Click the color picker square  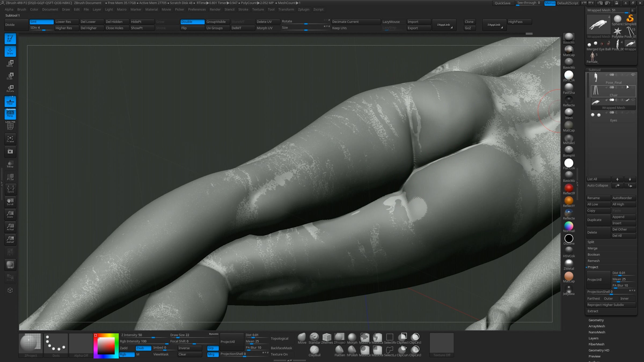click(x=106, y=345)
